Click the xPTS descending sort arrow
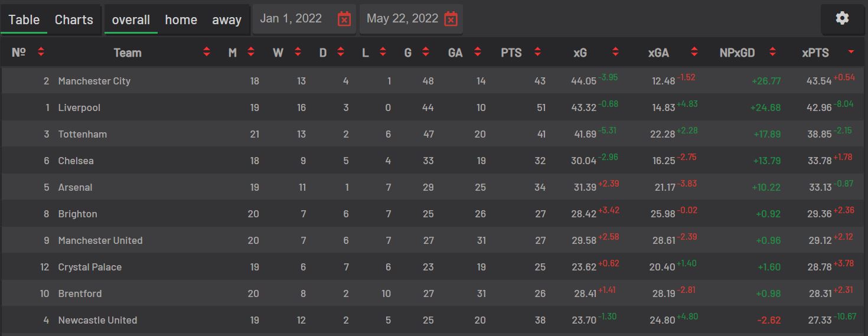The width and height of the screenshot is (868, 336). tap(851, 53)
